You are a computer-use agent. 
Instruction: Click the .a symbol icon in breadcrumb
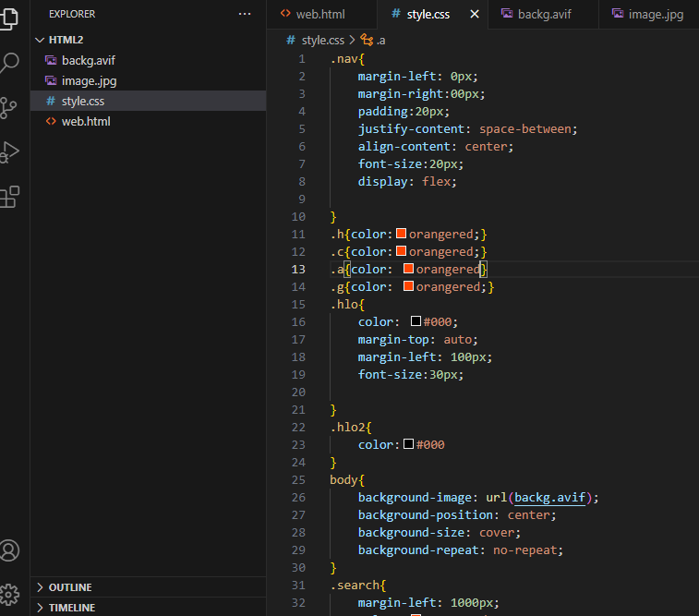pos(367,40)
